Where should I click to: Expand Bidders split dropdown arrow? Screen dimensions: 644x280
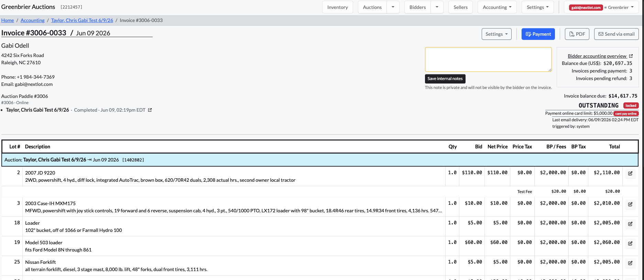437,7
